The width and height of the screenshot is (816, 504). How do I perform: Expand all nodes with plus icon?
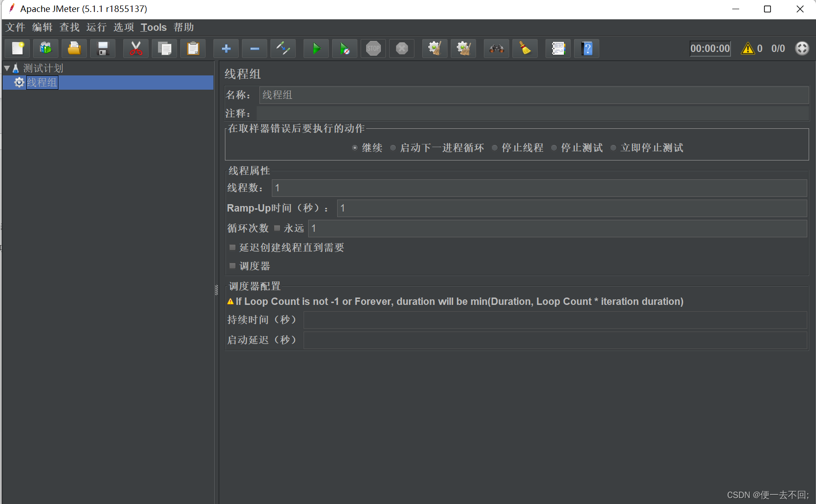(226, 48)
